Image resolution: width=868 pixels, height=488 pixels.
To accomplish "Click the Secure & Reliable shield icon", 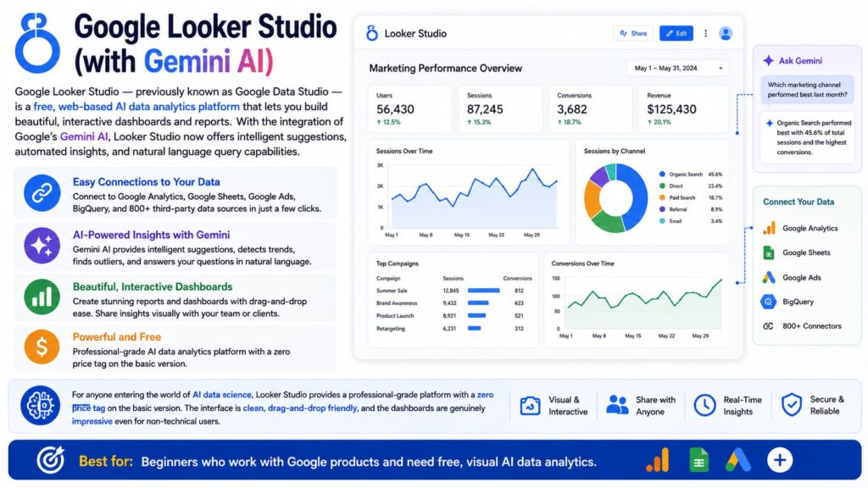I will click(x=792, y=405).
